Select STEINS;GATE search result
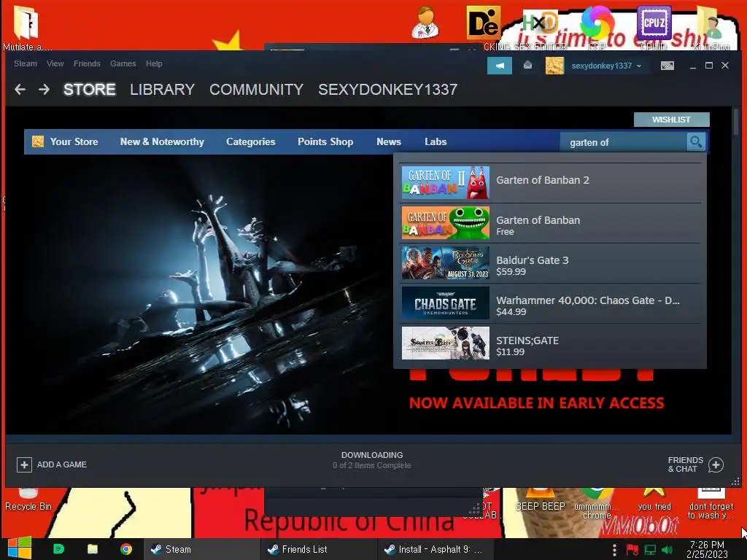747x560 pixels. click(551, 343)
